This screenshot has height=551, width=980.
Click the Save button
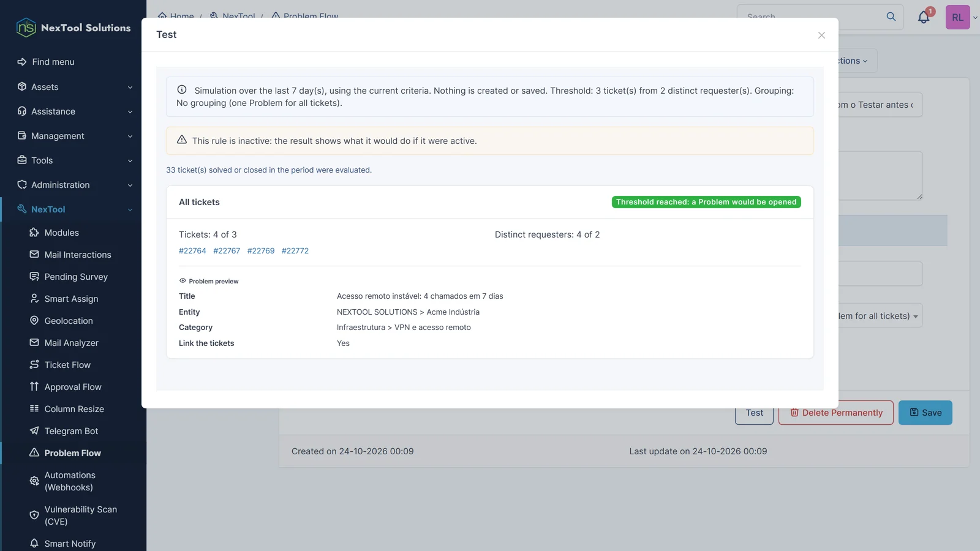(925, 413)
